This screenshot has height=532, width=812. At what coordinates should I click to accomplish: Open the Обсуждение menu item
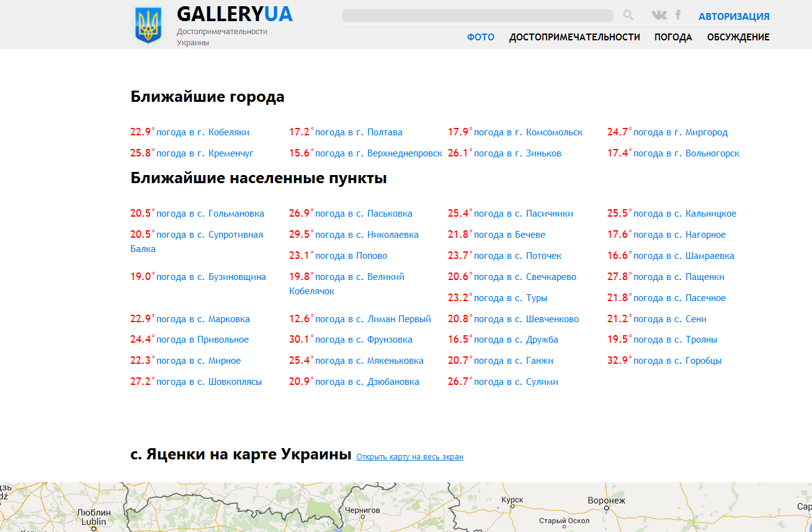coord(738,37)
